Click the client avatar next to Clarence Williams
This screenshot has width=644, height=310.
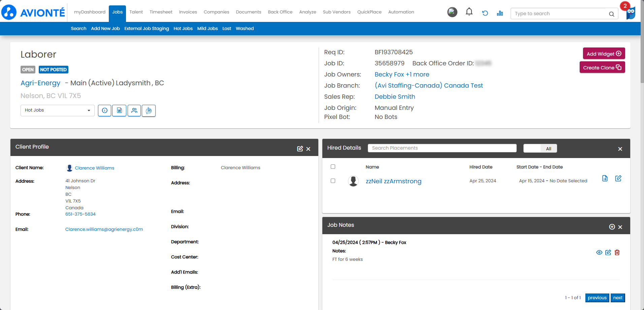coord(69,168)
